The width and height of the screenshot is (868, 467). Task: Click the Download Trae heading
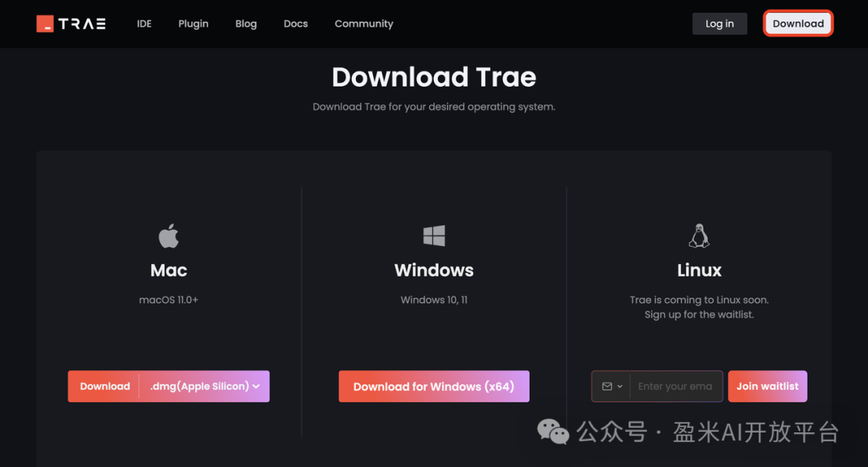[x=434, y=77]
